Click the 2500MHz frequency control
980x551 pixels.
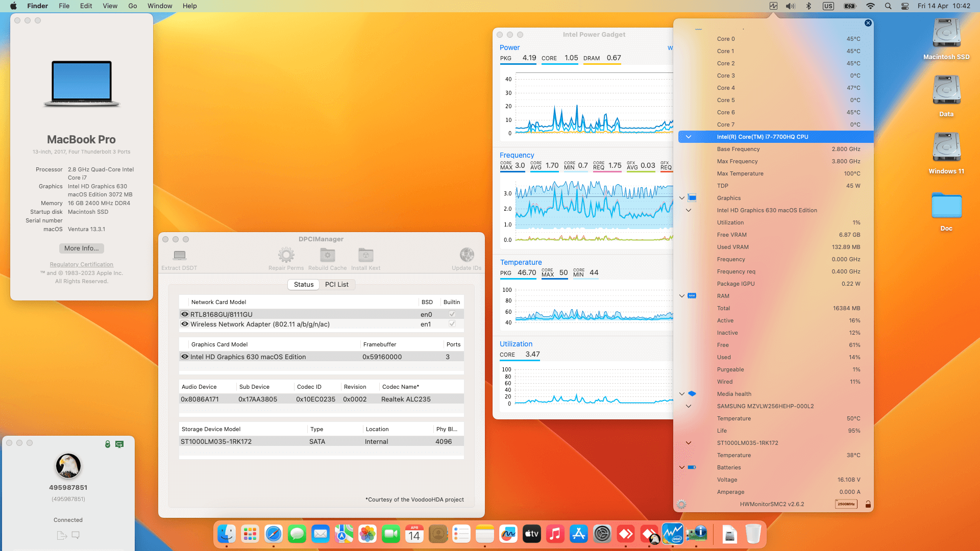point(846,504)
